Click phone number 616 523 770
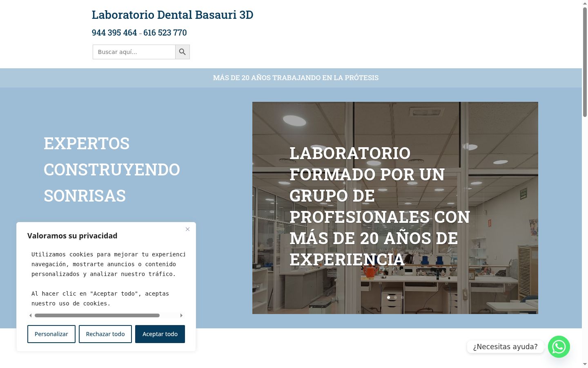 pos(165,33)
